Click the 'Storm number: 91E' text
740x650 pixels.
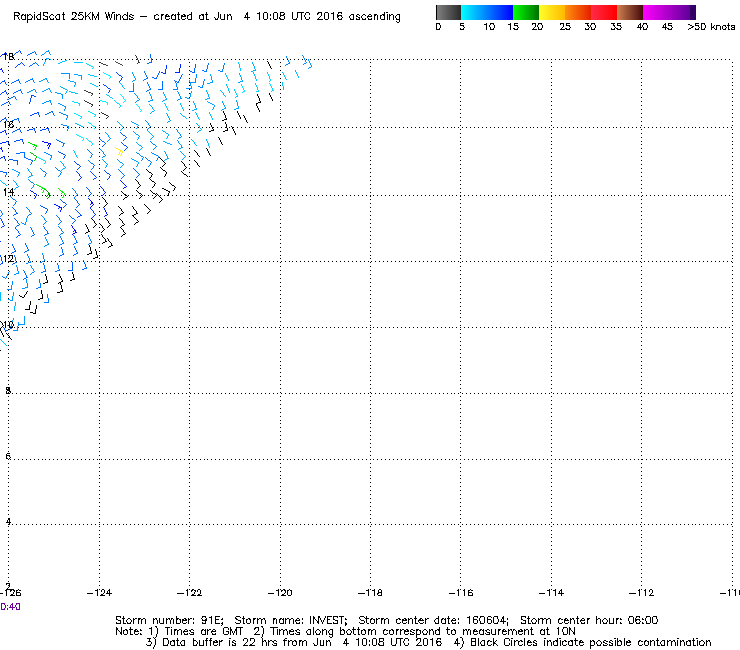point(169,620)
